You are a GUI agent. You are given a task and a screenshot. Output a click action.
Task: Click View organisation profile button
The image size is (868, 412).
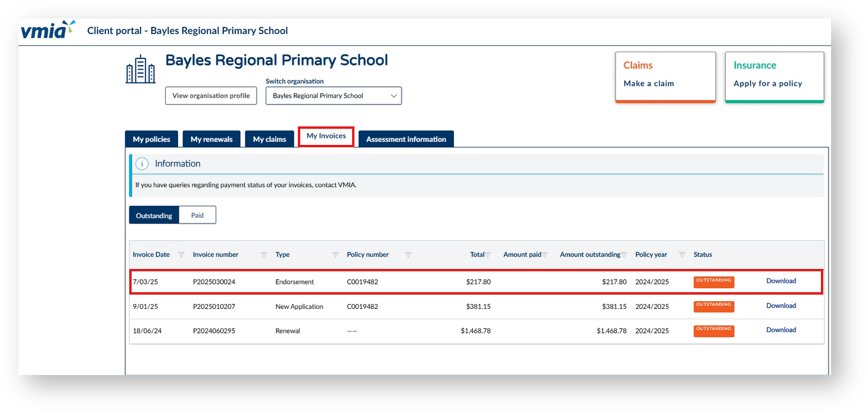[x=211, y=95]
